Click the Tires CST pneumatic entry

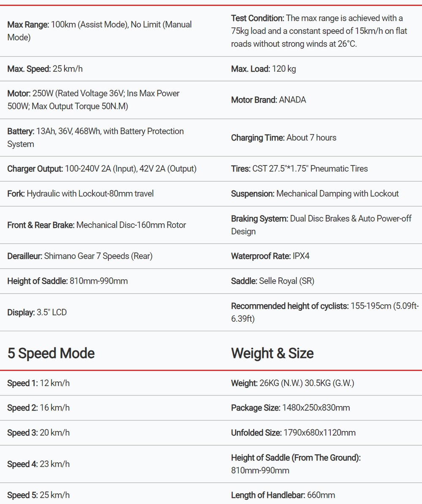pos(299,169)
